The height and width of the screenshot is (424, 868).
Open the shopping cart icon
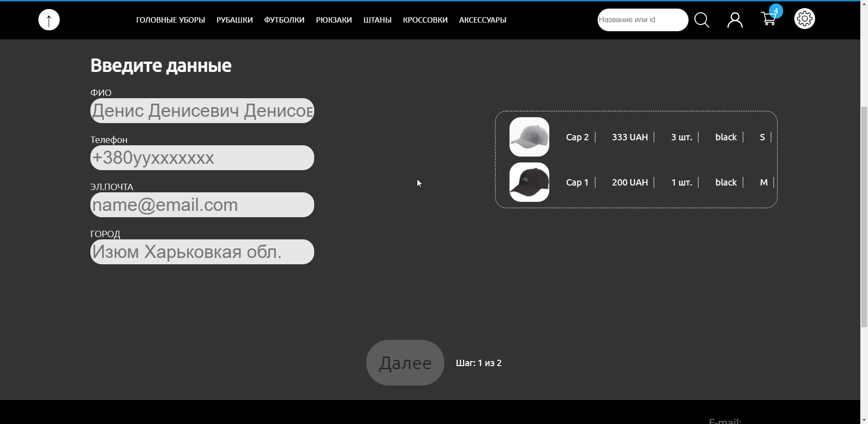[x=769, y=19]
